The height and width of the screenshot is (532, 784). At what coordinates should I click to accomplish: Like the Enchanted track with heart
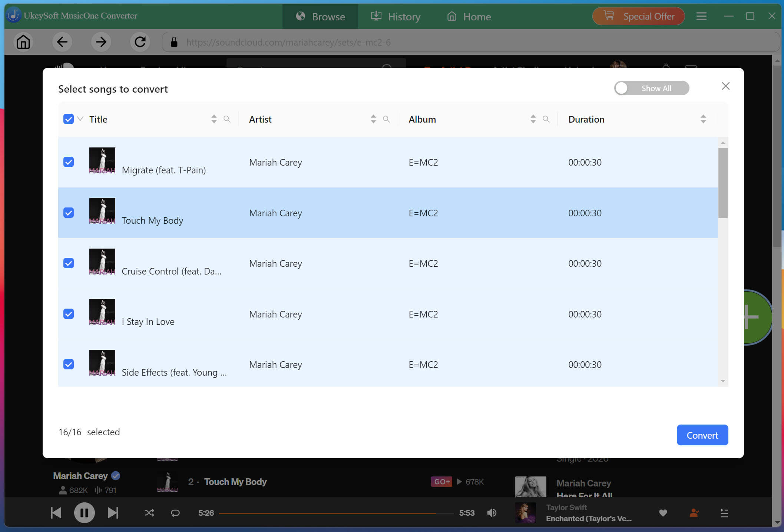[663, 513]
